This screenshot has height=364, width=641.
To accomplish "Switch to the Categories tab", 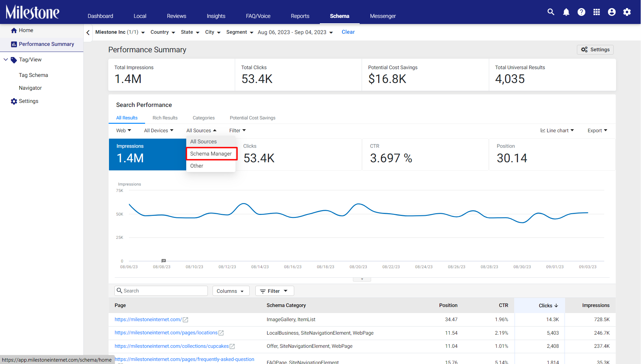I will [204, 118].
